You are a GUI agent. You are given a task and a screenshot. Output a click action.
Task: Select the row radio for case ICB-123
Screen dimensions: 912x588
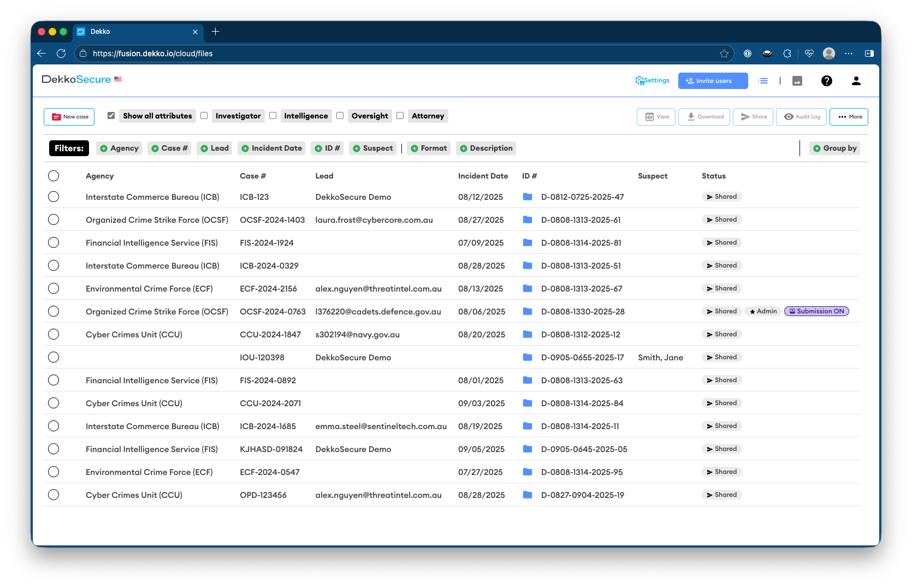54,197
